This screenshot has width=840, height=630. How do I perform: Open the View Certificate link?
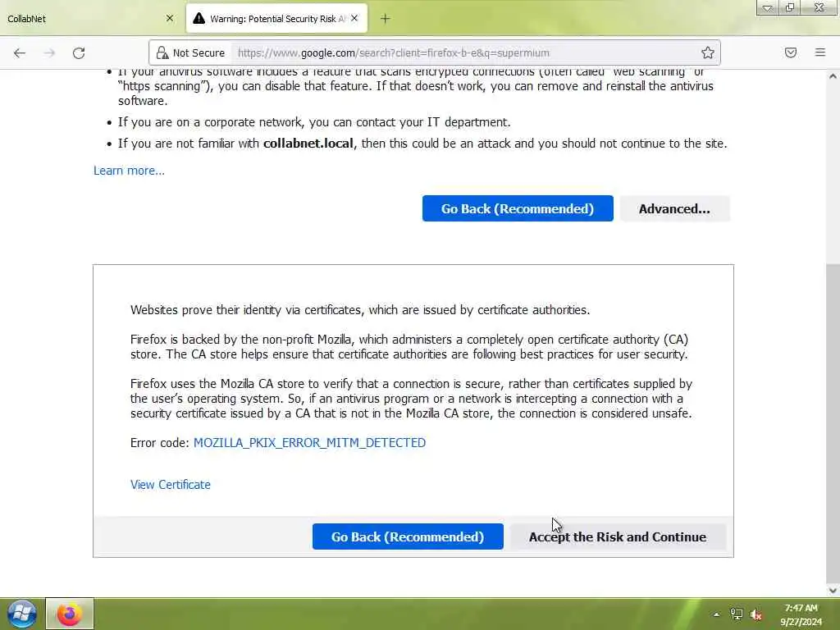click(171, 484)
